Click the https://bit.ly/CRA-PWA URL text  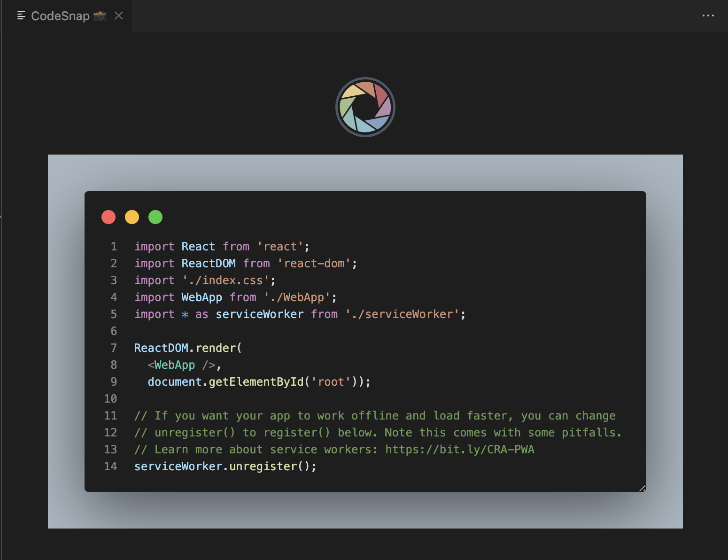[460, 450]
